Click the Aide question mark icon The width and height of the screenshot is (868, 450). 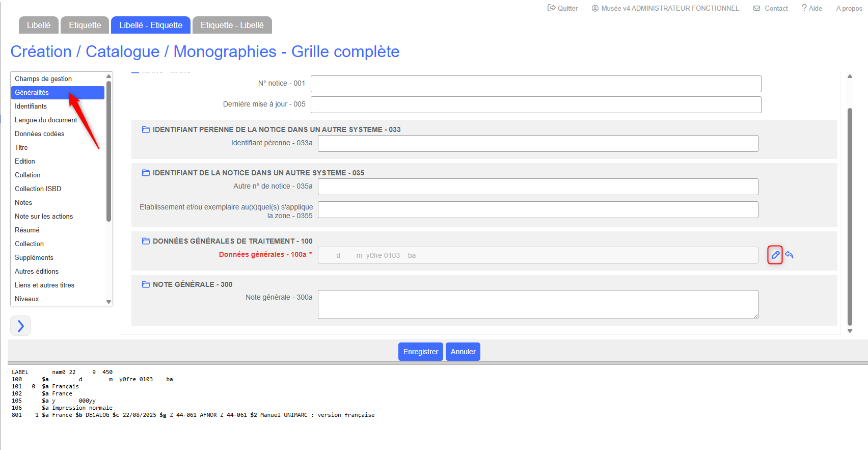point(804,8)
